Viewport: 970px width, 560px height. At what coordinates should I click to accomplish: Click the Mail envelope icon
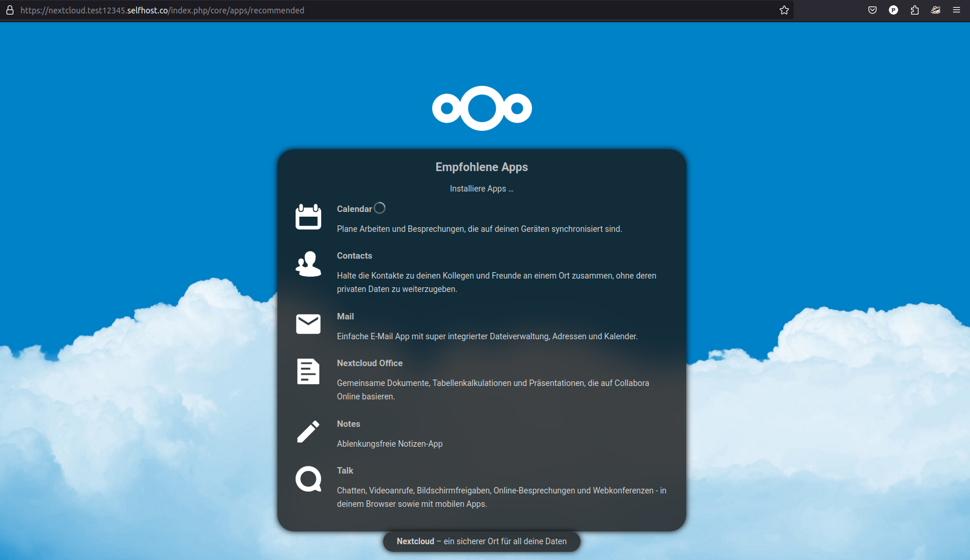308,324
